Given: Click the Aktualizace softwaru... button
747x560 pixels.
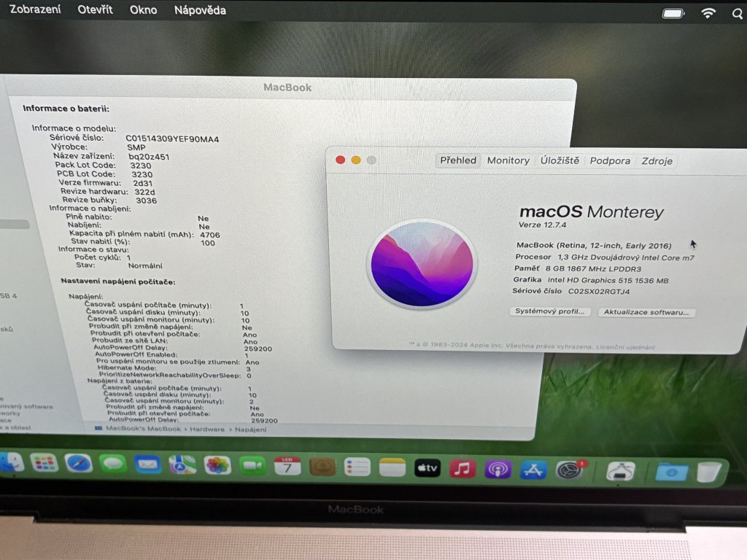Looking at the screenshot, I should click(x=646, y=312).
